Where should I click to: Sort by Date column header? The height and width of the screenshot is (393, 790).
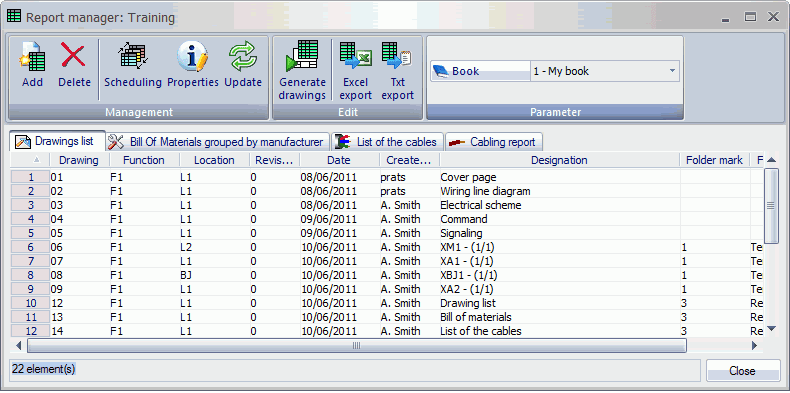[339, 160]
